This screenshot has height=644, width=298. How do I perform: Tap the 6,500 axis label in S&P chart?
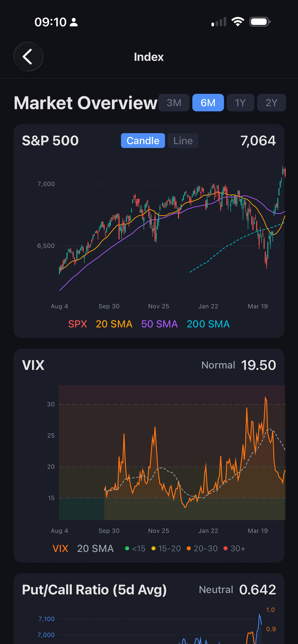tap(46, 246)
